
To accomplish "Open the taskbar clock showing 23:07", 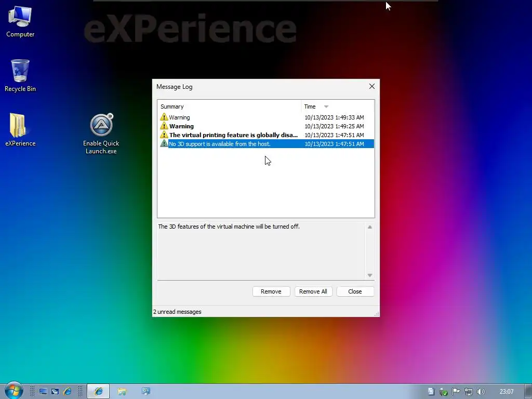I will [x=506, y=392].
